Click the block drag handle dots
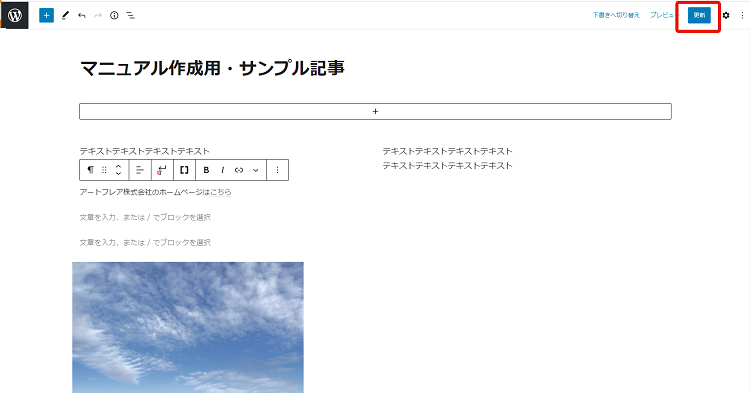Image resolution: width=750 pixels, height=393 pixels. click(x=104, y=170)
